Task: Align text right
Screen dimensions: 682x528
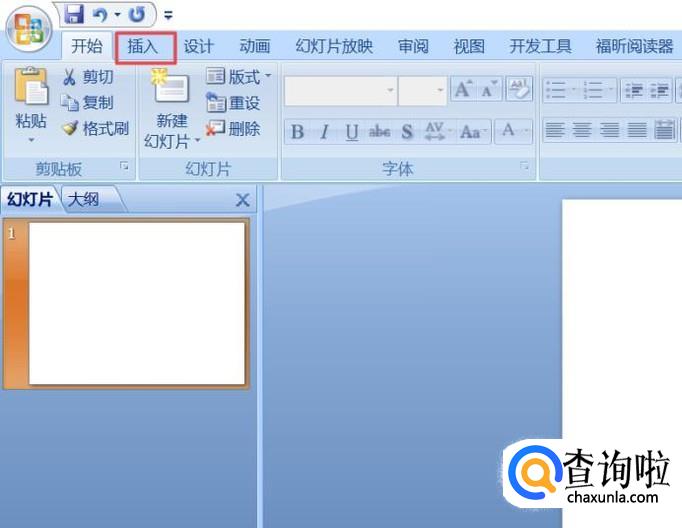Action: (609, 130)
